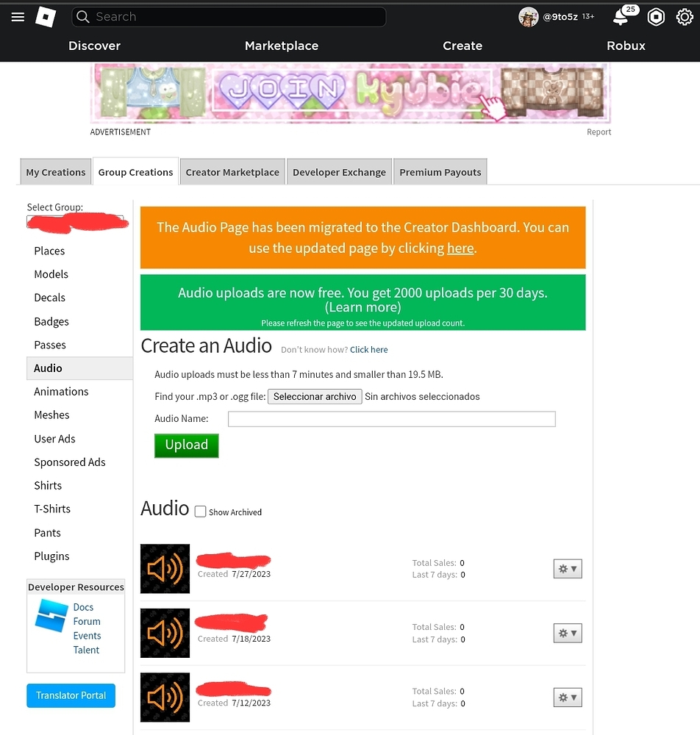This screenshot has width=700, height=735.
Task: Open the hamburger navigation menu
Action: tap(18, 17)
